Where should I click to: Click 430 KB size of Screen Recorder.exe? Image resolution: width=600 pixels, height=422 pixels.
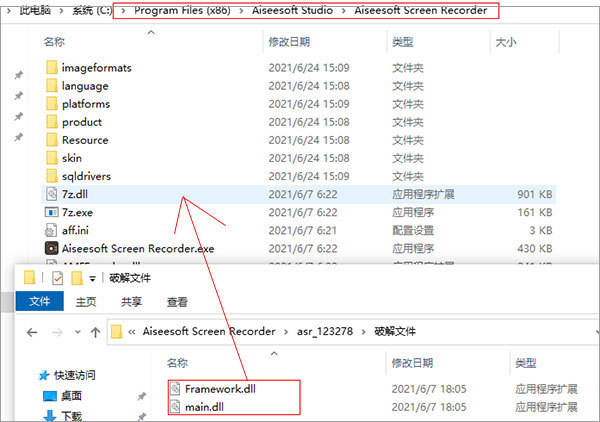coord(535,248)
